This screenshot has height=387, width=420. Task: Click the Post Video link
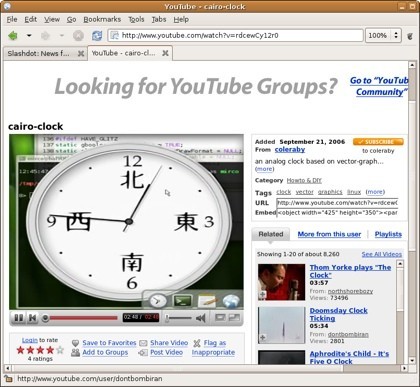[166, 352]
